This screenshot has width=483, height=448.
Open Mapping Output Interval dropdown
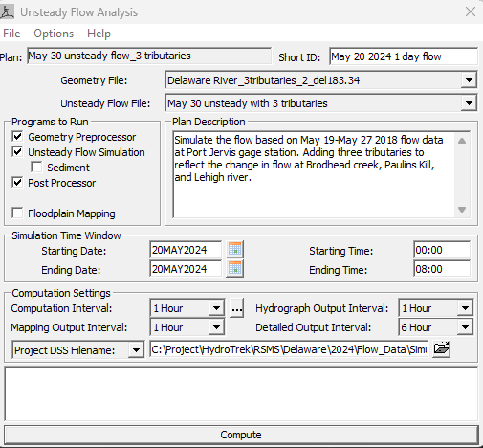click(216, 327)
